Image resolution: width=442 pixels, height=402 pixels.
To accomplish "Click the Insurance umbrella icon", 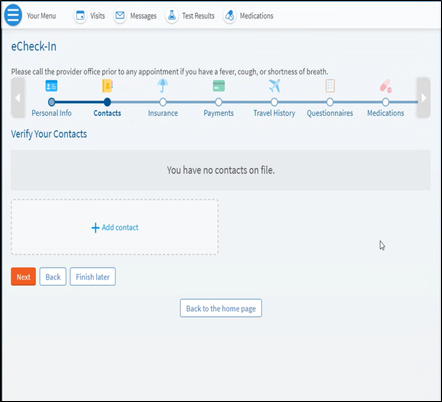I will pyautogui.click(x=163, y=86).
